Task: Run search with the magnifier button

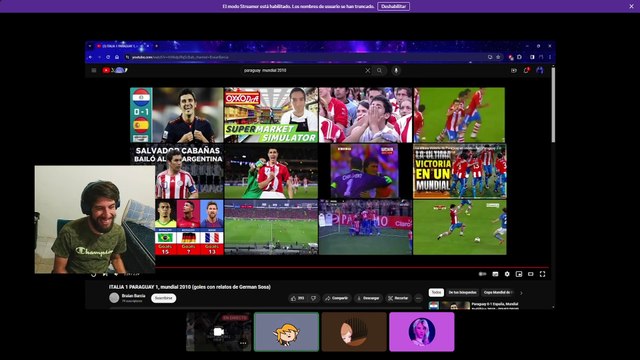Action: click(380, 70)
